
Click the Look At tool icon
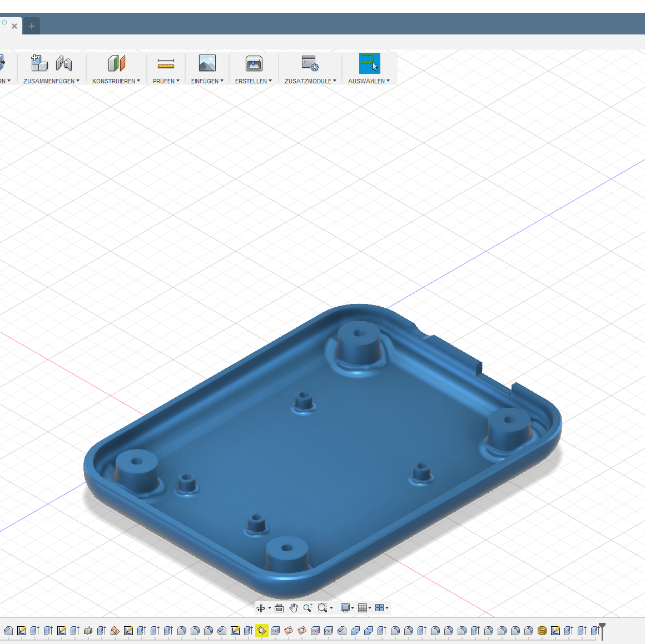(x=279, y=607)
